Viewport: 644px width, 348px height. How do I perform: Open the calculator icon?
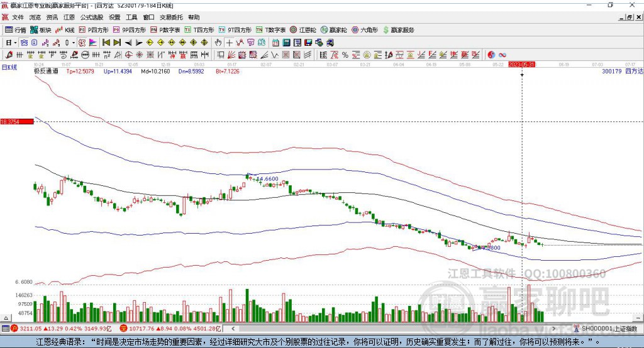pyautogui.click(x=286, y=43)
